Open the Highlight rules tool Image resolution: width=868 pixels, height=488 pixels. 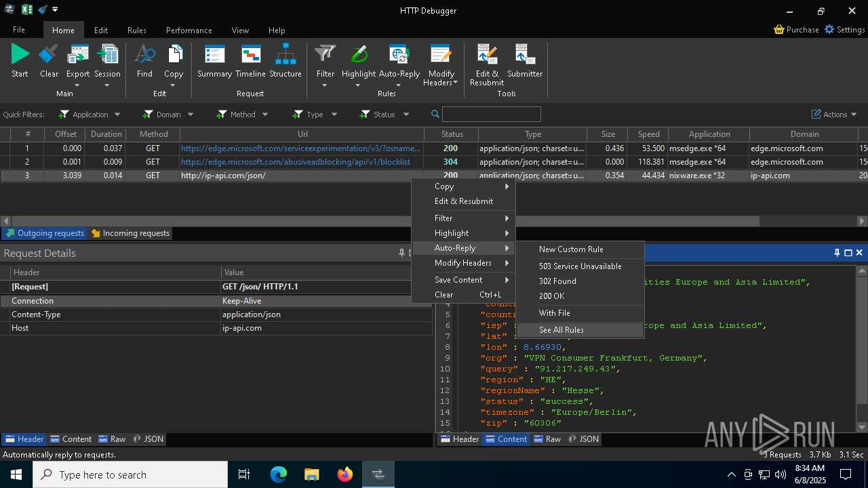point(359,66)
